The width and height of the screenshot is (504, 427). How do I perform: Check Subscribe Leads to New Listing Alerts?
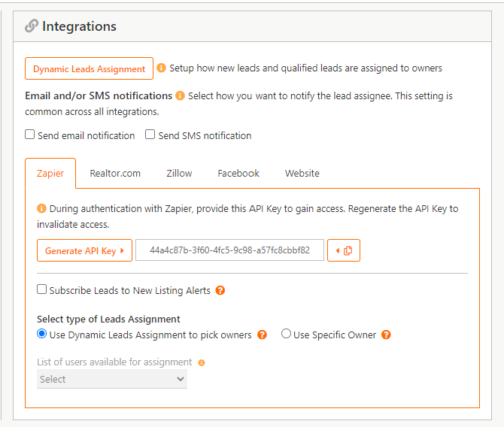42,289
